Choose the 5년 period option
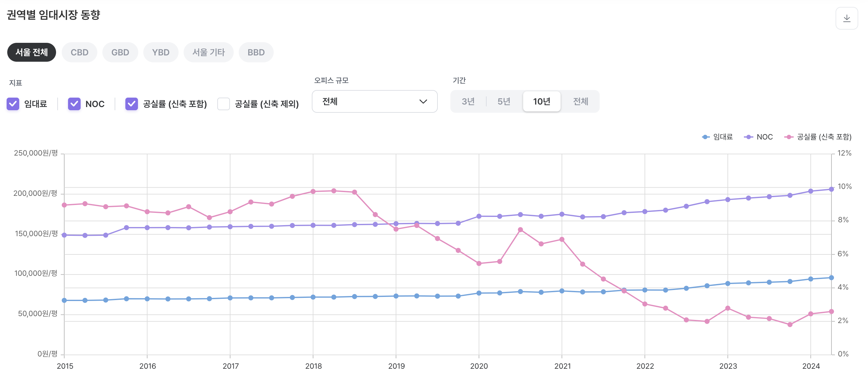868x381 pixels. point(504,101)
